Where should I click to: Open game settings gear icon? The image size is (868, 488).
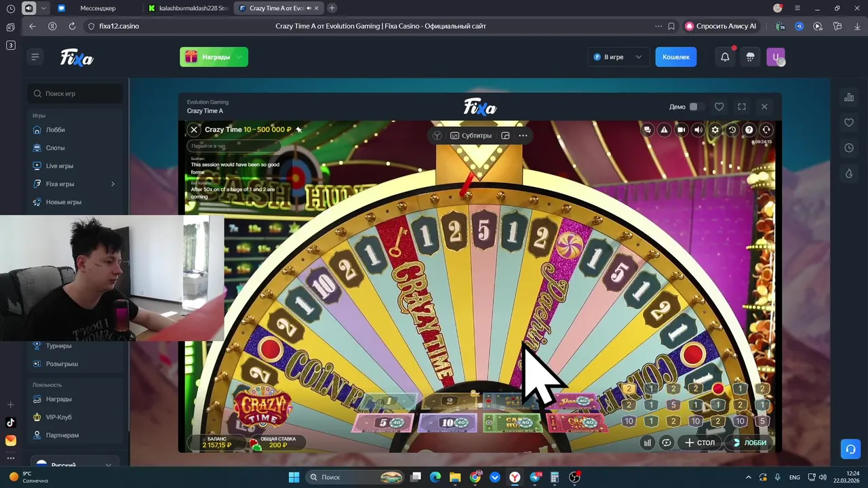click(715, 129)
